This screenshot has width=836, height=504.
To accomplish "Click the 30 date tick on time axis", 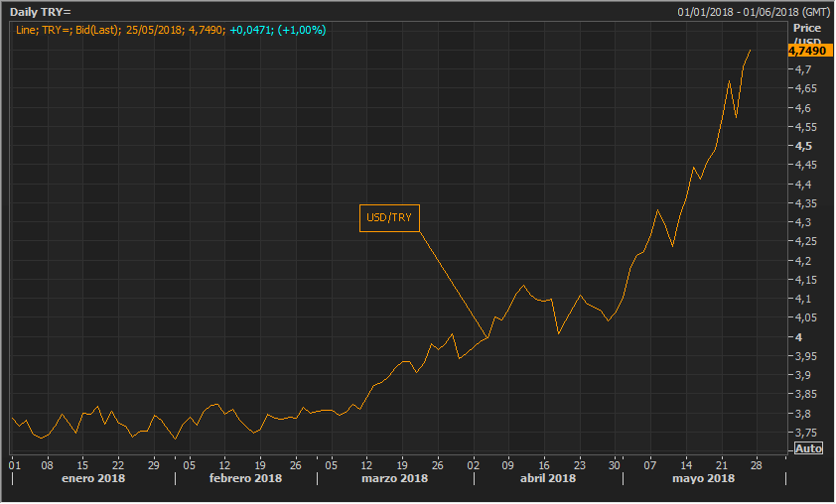I will pyautogui.click(x=615, y=465).
